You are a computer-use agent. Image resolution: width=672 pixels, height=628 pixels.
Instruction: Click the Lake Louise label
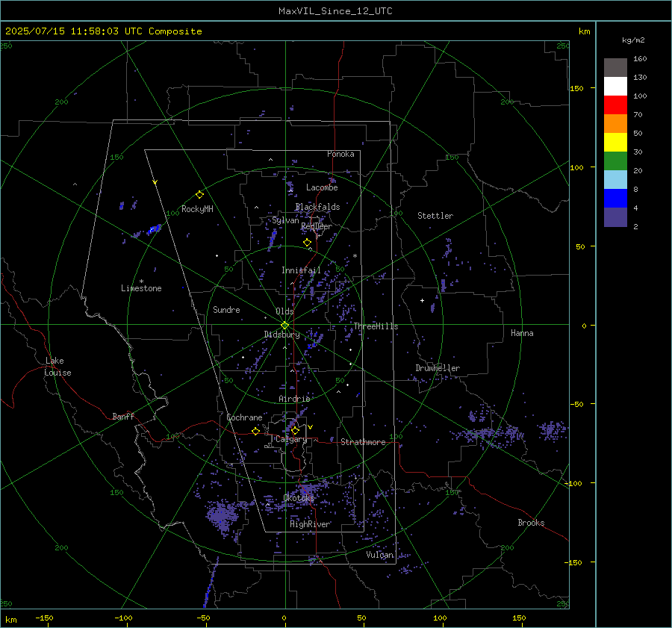click(57, 367)
